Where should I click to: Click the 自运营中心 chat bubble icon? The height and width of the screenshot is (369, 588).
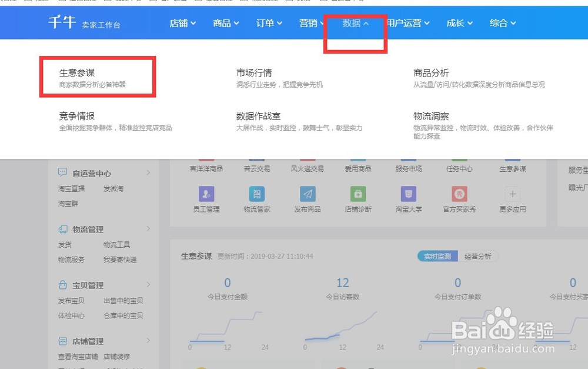pos(62,172)
